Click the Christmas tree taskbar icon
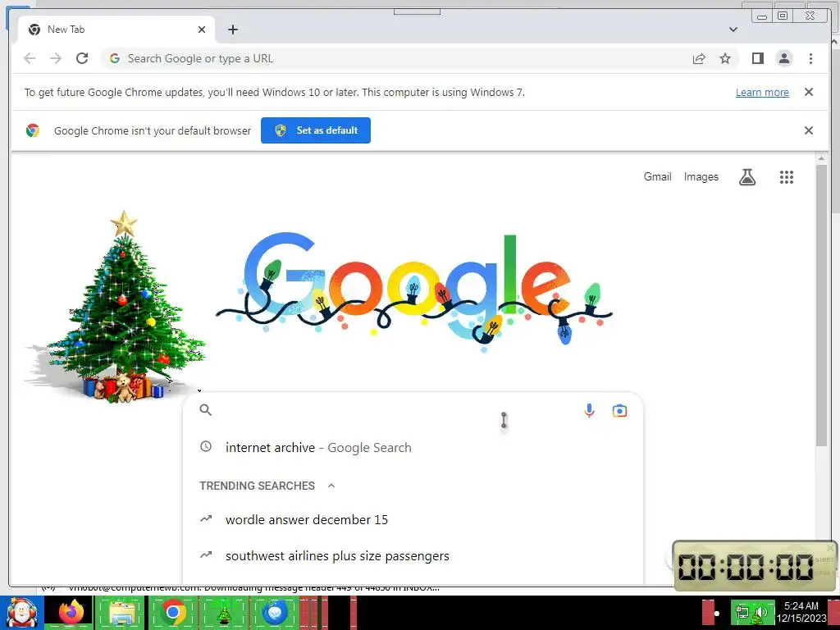840x630 pixels. pos(223,613)
